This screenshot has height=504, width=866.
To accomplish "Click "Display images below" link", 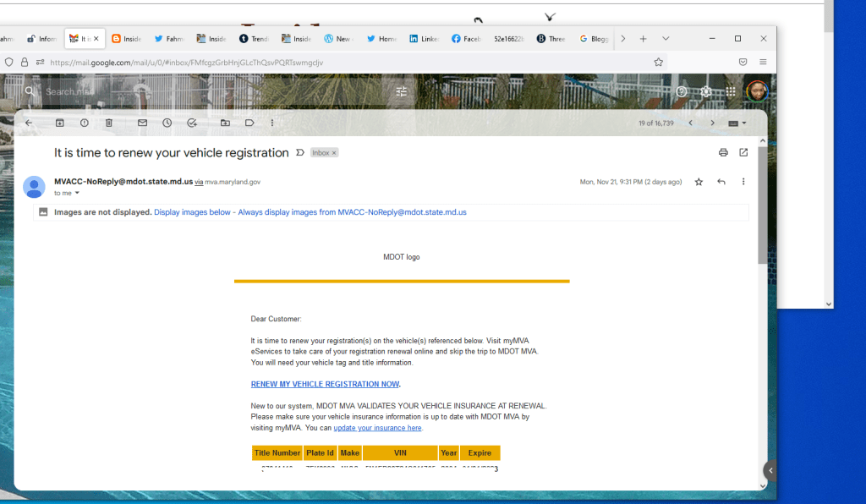I will 193,212.
